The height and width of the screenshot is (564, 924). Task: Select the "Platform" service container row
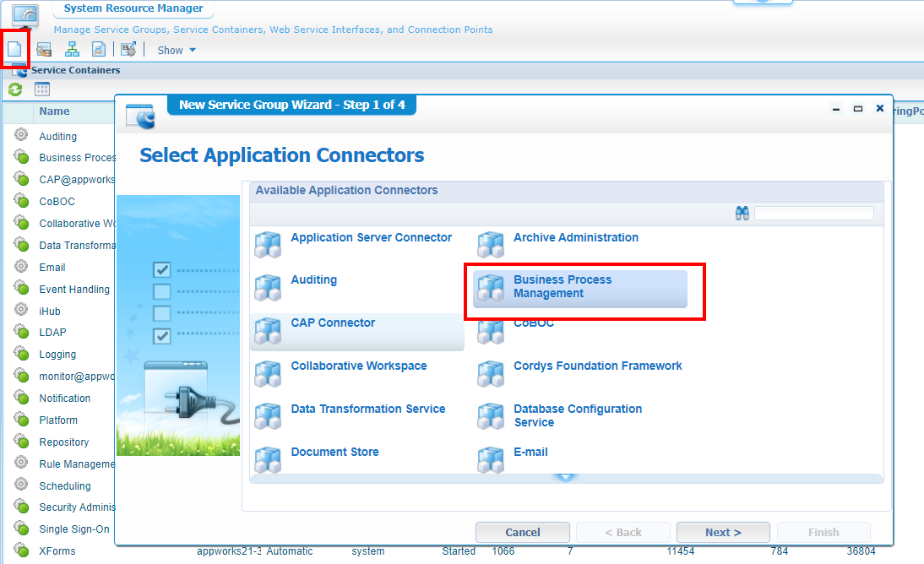tap(58, 420)
